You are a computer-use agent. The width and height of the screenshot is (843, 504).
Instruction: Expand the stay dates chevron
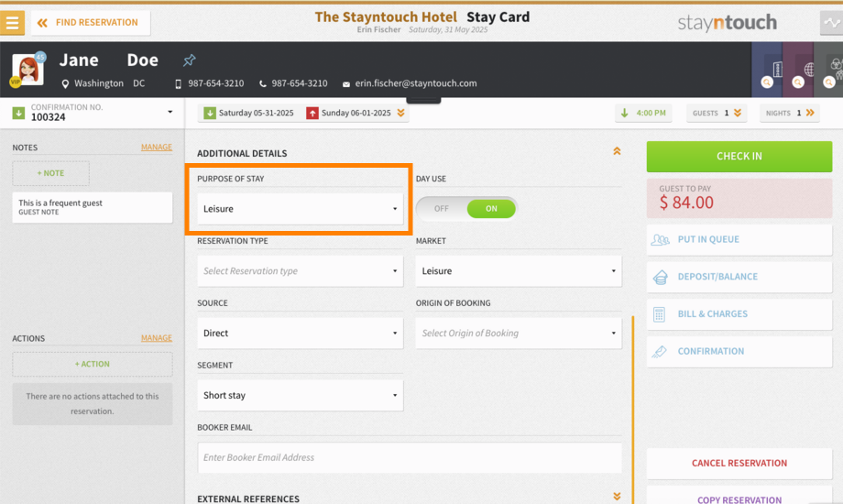[400, 113]
